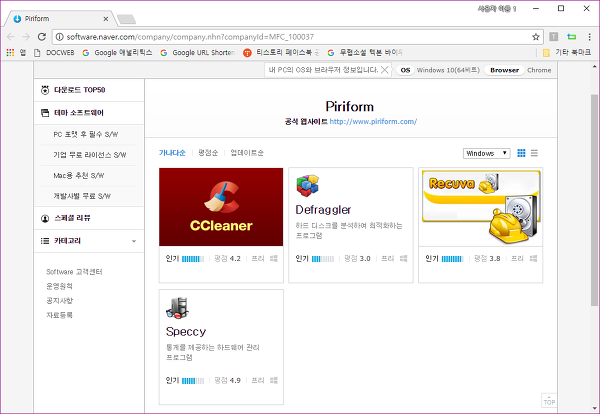
Task: Open the Defraggler title link
Action: pyautogui.click(x=323, y=210)
